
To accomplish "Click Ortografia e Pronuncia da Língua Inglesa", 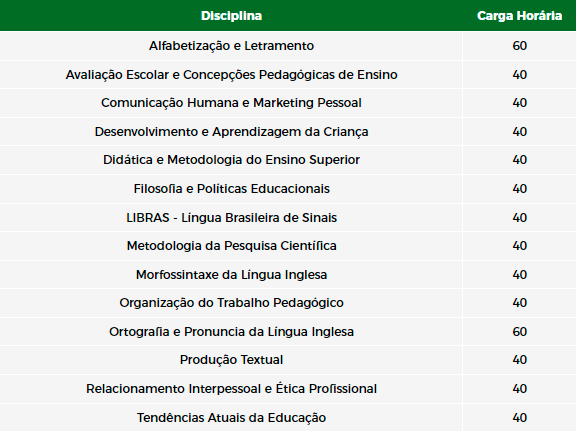I will (x=231, y=332).
